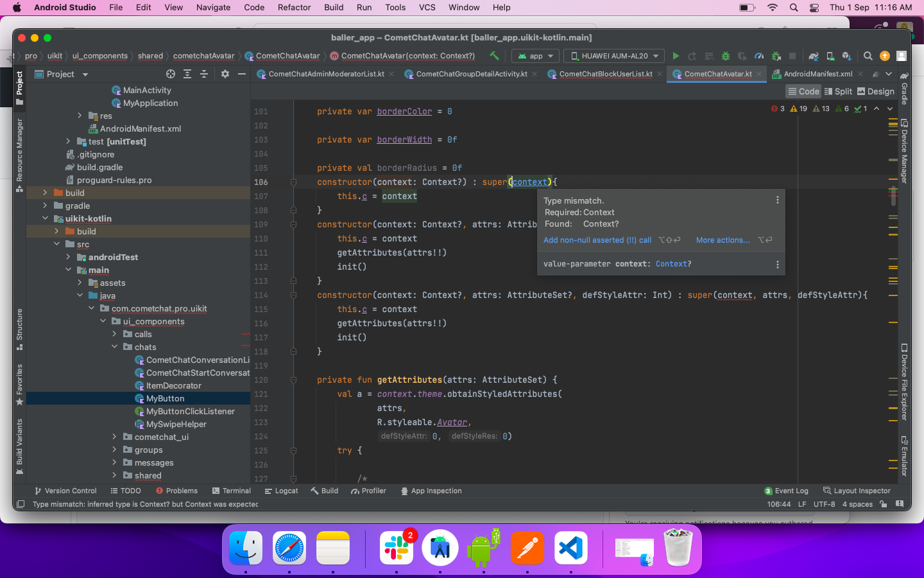Click the Make Project hammer icon
The width and height of the screenshot is (924, 578).
(494, 56)
